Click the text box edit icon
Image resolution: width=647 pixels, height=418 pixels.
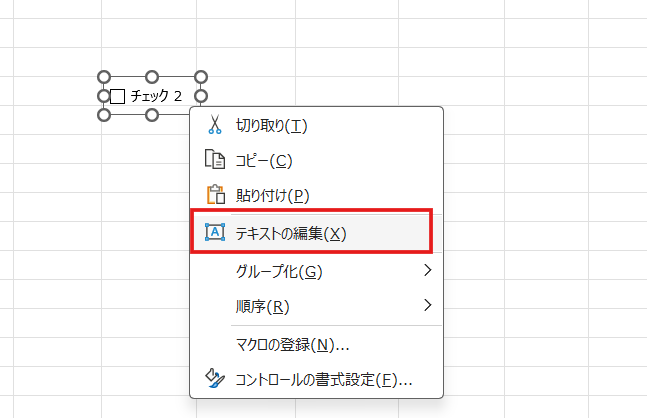point(214,232)
